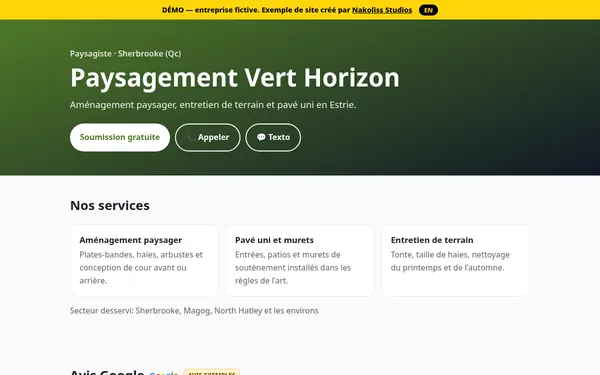The height and width of the screenshot is (375, 600).
Task: Open the Pavé uni et murets card
Action: click(x=300, y=261)
